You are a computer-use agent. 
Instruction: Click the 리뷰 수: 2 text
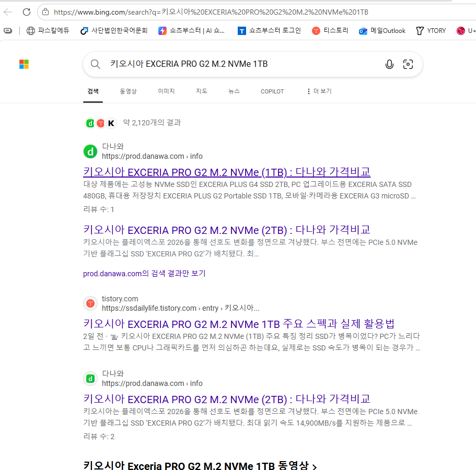tap(99, 437)
